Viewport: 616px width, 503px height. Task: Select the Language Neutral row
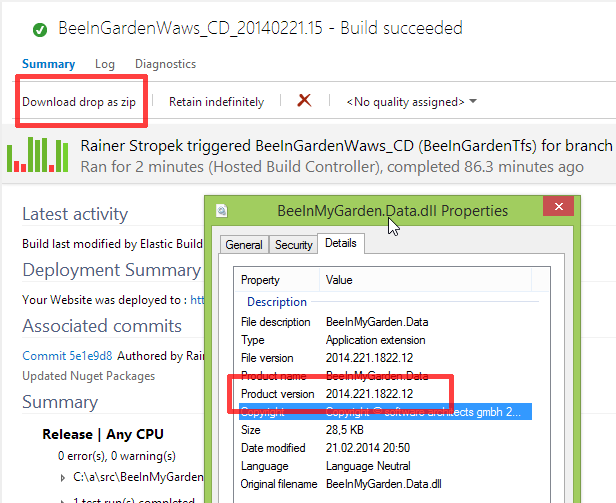[x=385, y=466]
